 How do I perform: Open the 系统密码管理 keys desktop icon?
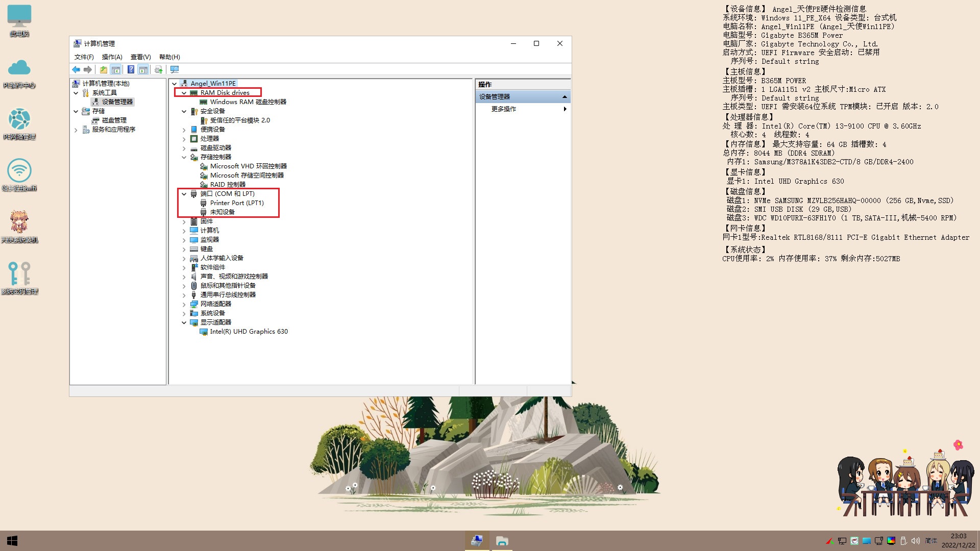click(19, 278)
